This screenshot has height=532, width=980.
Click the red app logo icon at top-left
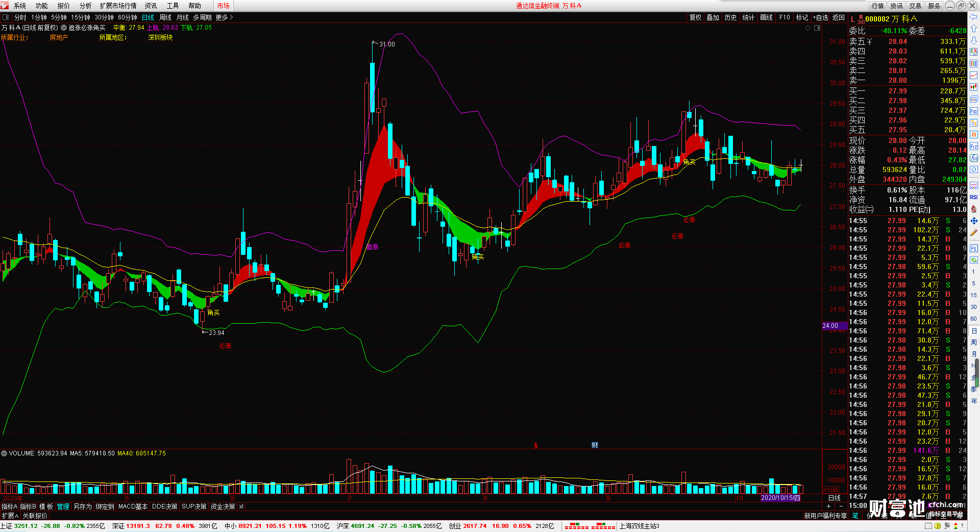click(5, 6)
